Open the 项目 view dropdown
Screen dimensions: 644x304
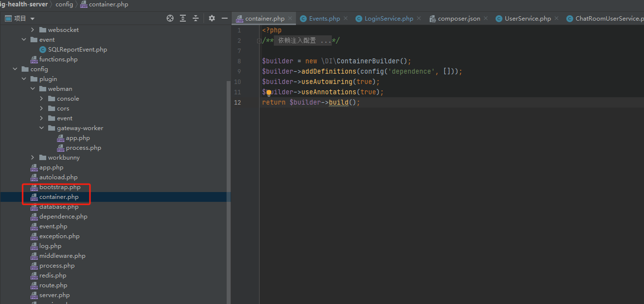[20, 18]
